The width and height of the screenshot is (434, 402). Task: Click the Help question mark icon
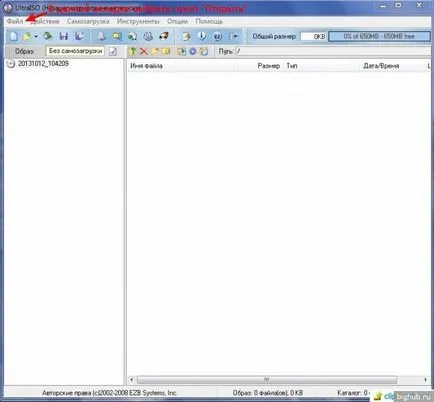point(217,36)
